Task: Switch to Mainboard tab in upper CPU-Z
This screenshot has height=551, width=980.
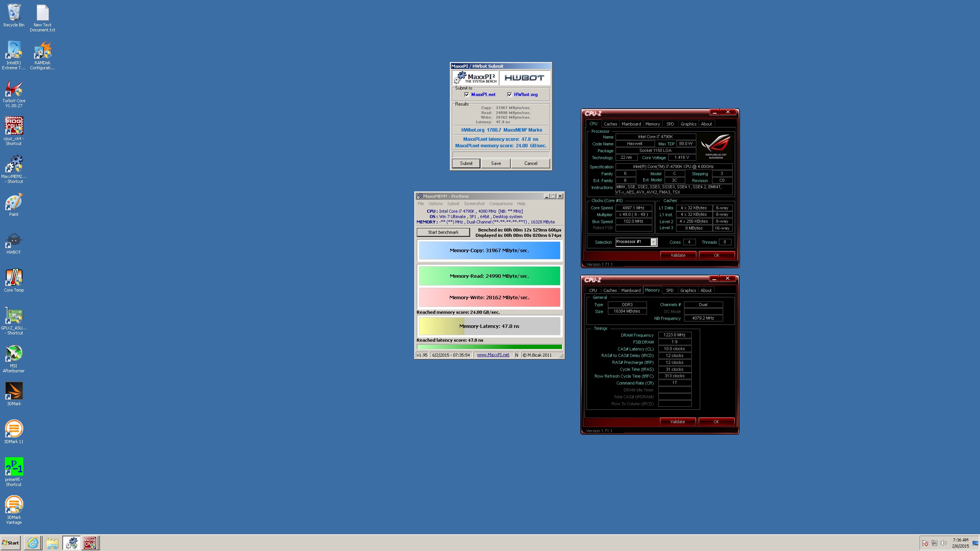Action: coord(631,124)
